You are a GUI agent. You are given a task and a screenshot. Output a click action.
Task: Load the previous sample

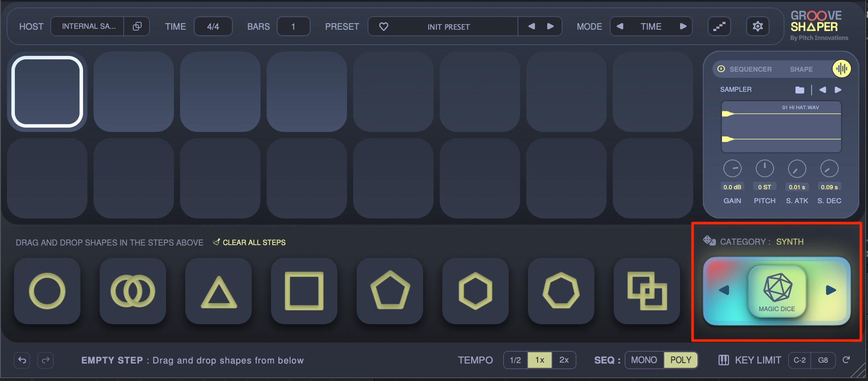click(823, 90)
